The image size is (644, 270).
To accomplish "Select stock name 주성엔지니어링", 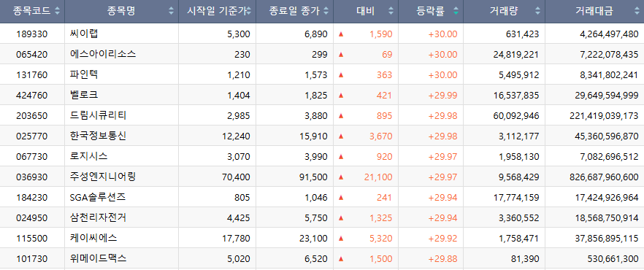I will click(103, 177).
